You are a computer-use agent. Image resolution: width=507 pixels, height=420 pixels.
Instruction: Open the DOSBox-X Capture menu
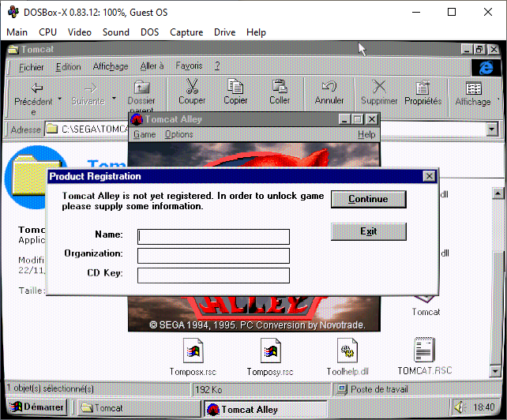pyautogui.click(x=186, y=32)
